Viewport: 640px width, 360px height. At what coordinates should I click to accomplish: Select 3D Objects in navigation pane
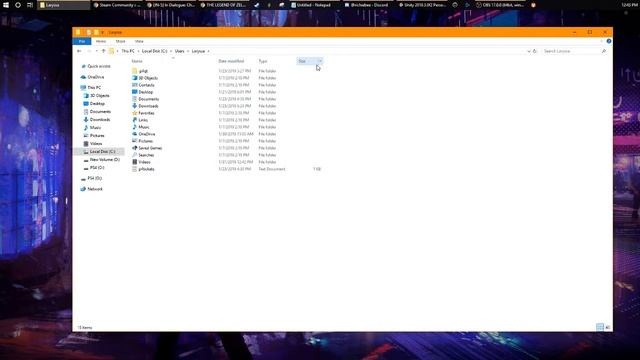click(96, 96)
